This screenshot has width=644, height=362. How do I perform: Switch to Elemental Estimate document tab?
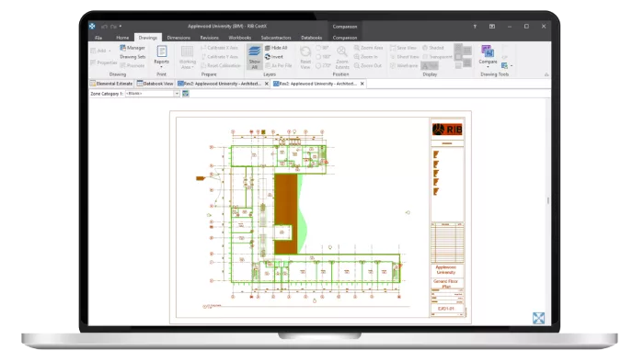[111, 84]
